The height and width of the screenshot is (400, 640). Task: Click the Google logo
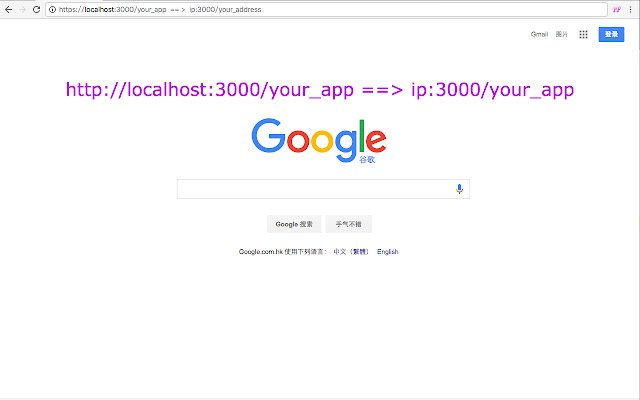[x=319, y=141]
